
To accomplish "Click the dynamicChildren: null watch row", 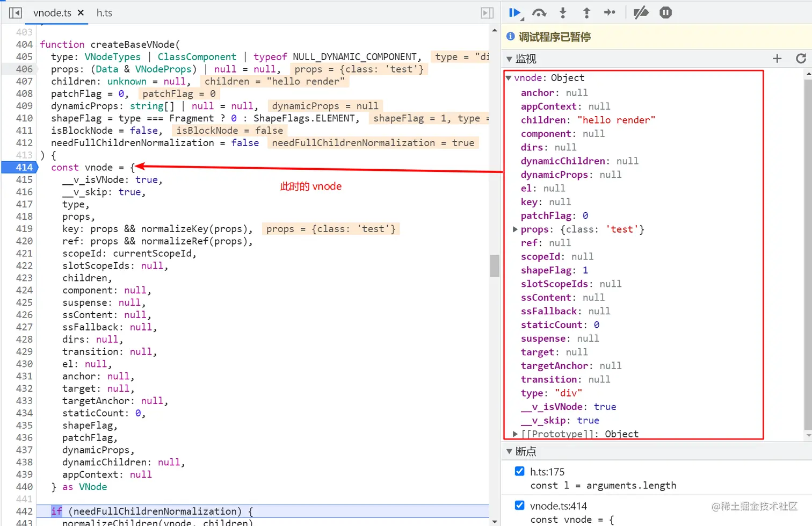I will (579, 161).
